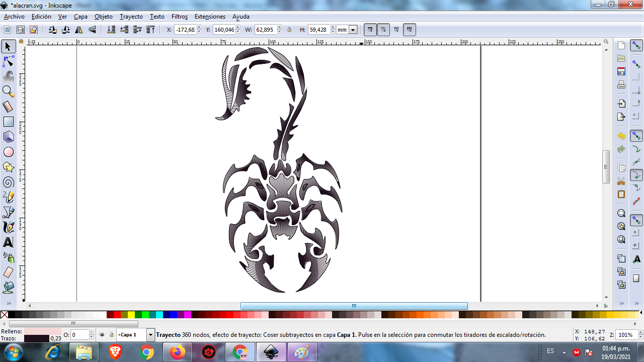
Task: Open the Capa 1 layer dropdown
Action: [x=150, y=334]
